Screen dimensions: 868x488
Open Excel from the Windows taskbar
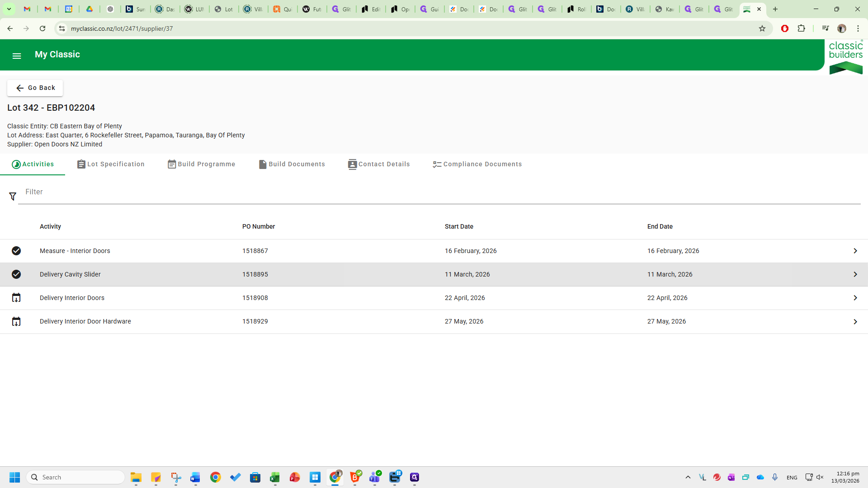click(x=275, y=478)
